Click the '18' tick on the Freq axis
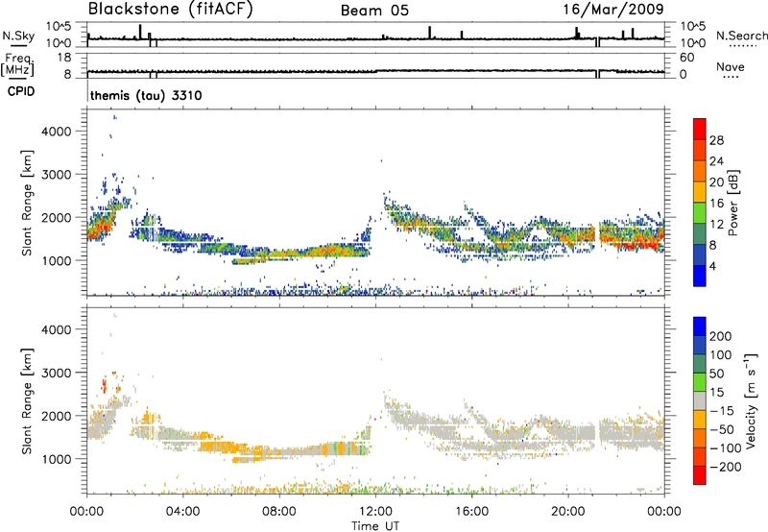768x532 pixels. (64, 58)
